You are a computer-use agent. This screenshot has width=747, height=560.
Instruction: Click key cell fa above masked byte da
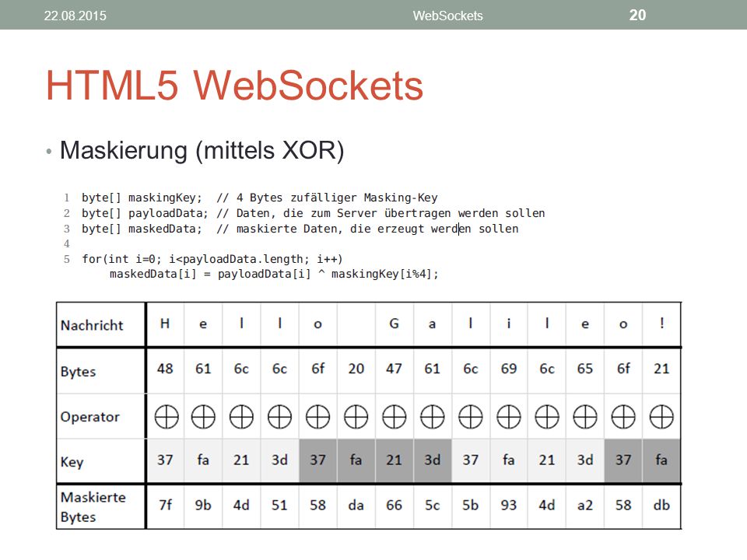click(x=356, y=460)
